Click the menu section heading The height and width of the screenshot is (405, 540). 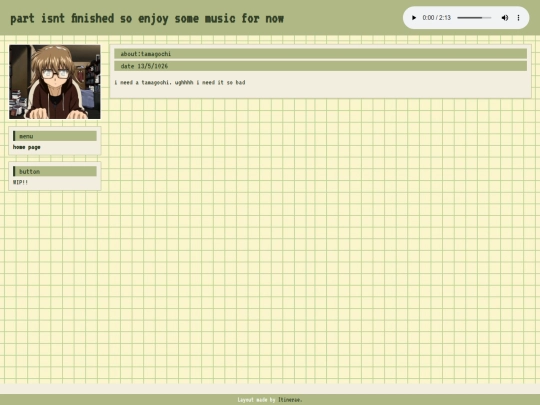coord(55,136)
